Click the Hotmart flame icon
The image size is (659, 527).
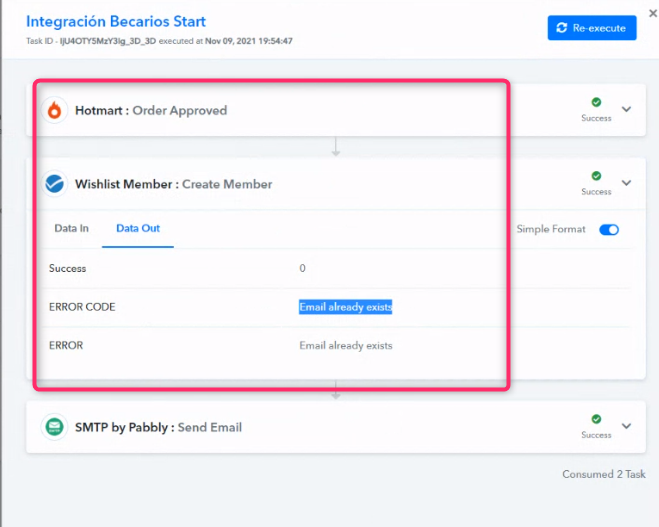tap(55, 111)
